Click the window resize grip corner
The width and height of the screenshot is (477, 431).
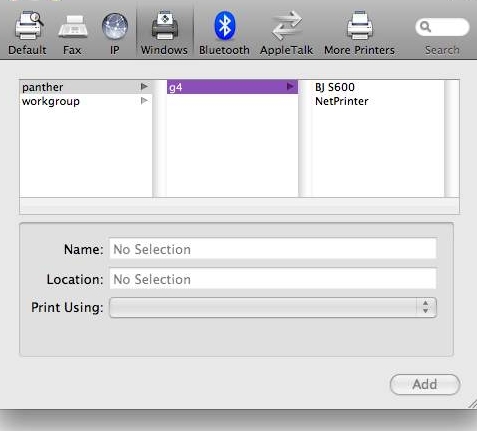click(472, 404)
